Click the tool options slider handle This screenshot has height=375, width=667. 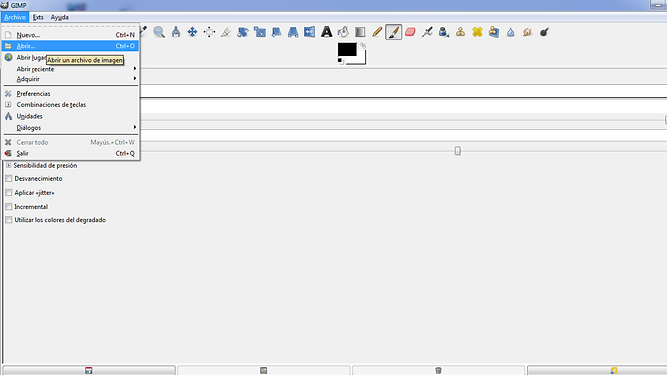click(458, 151)
